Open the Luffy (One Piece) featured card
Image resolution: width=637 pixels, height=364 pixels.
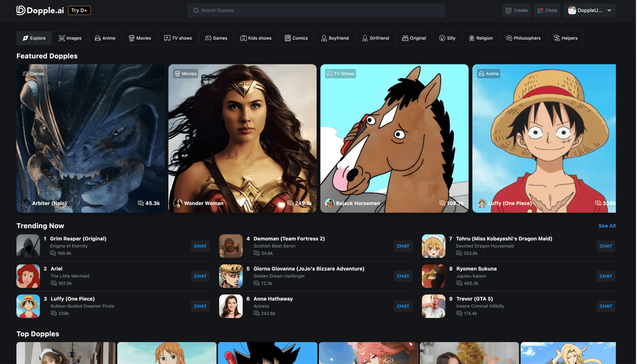tap(544, 138)
